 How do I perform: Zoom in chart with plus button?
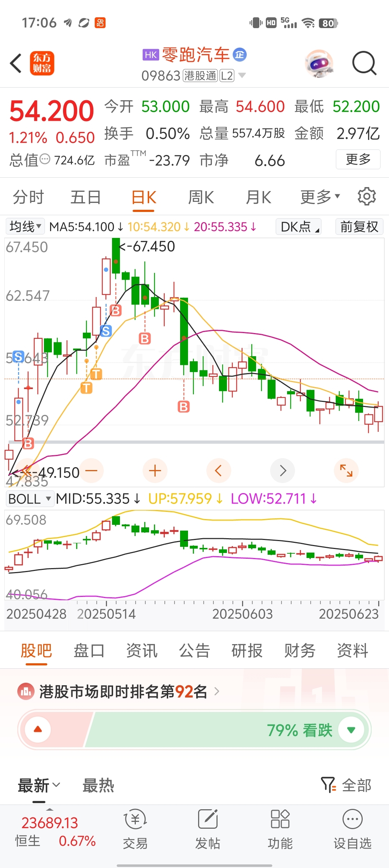tap(155, 470)
